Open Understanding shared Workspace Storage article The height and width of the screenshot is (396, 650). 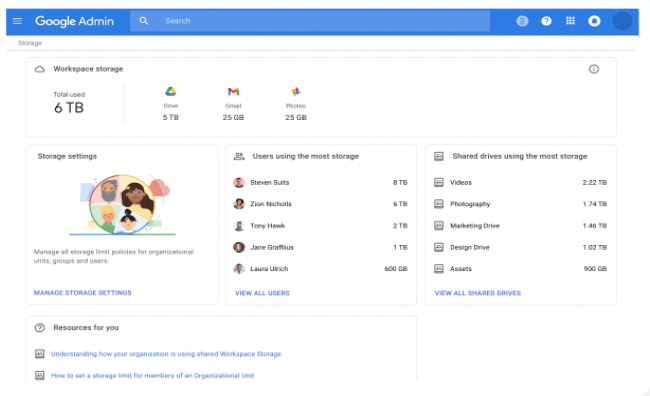click(166, 354)
